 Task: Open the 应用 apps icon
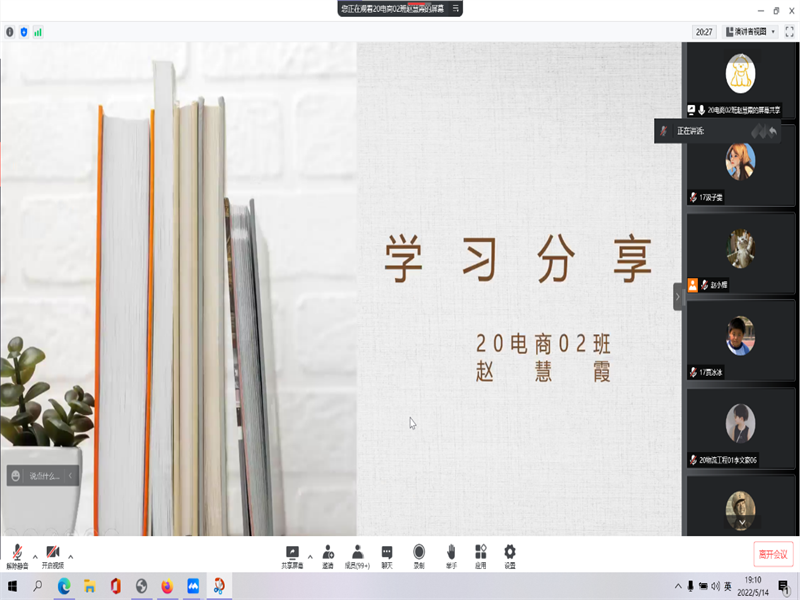tap(480, 555)
